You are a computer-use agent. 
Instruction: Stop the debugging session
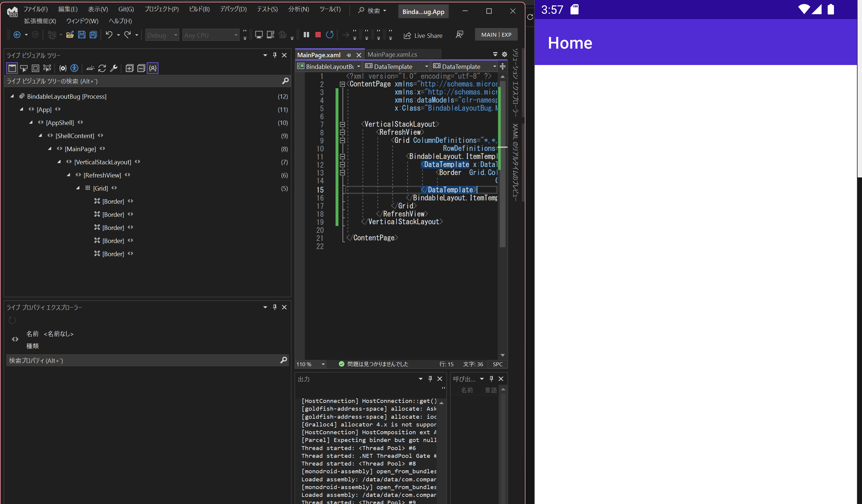tap(318, 35)
